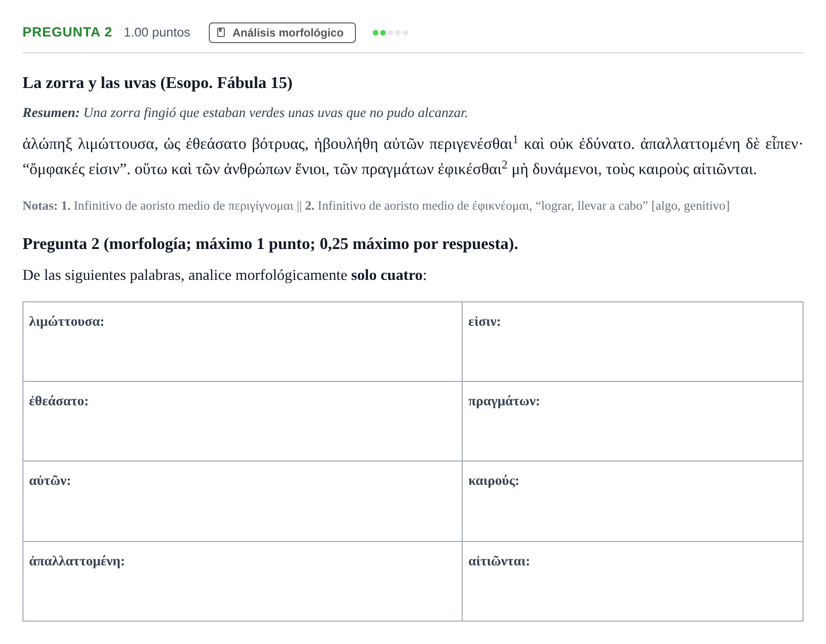
Task: Click the book icon in the Análisis morfológico tag
Action: point(221,33)
